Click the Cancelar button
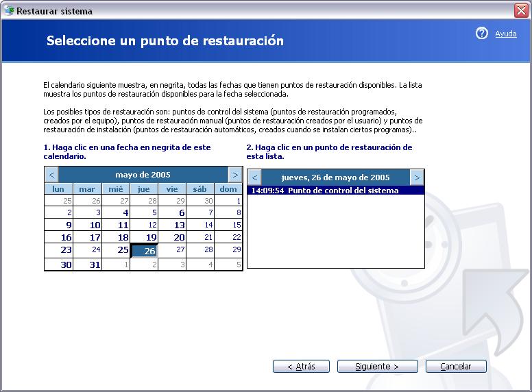Screen dimensions: 532x392 456,366
